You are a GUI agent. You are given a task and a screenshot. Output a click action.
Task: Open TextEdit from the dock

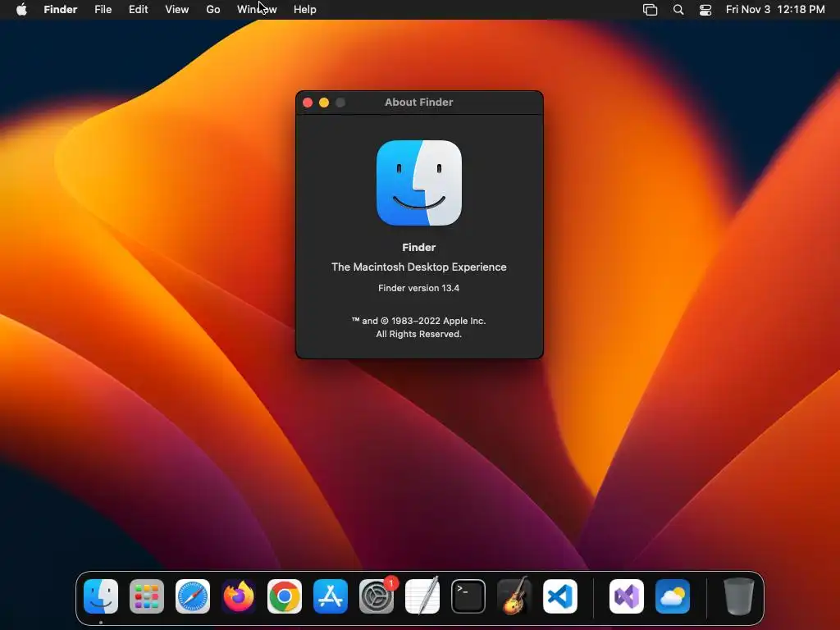coord(422,596)
